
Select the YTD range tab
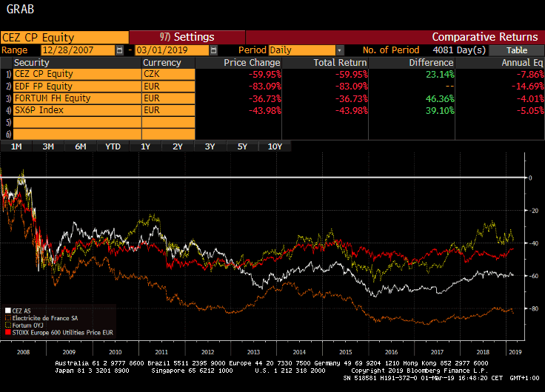click(x=113, y=146)
